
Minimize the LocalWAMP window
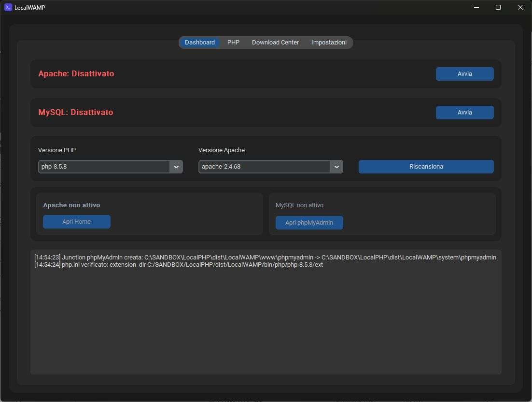click(x=476, y=7)
